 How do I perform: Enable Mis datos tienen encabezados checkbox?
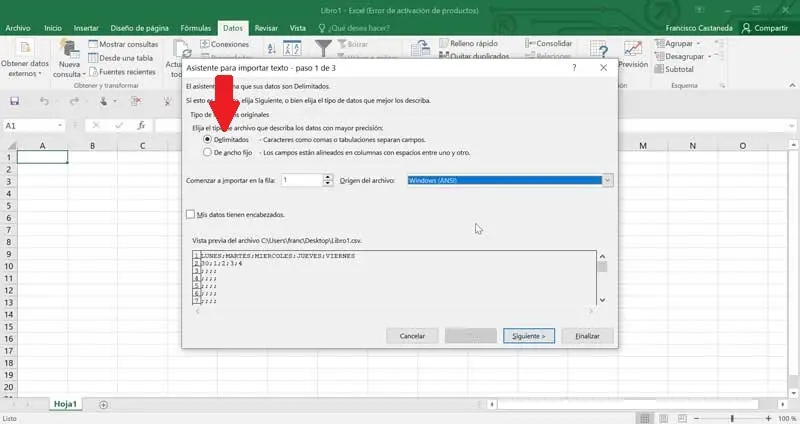(x=191, y=214)
